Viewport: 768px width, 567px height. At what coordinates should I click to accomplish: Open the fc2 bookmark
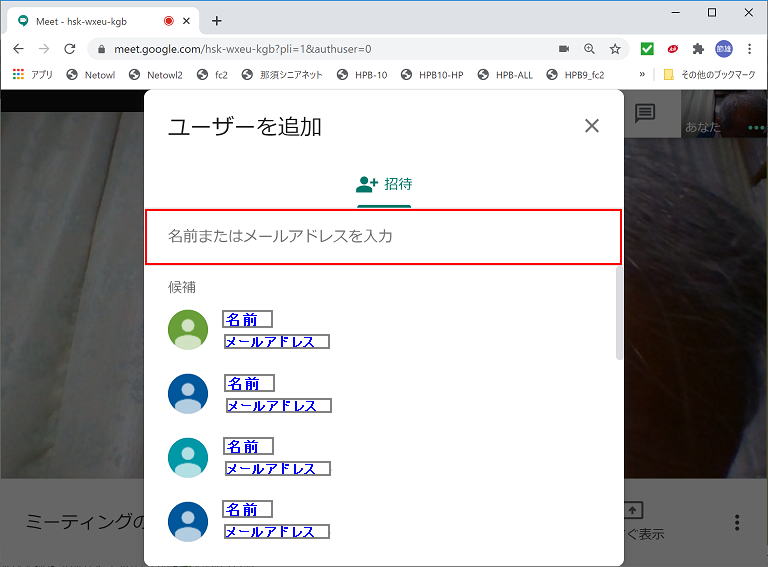click(212, 74)
